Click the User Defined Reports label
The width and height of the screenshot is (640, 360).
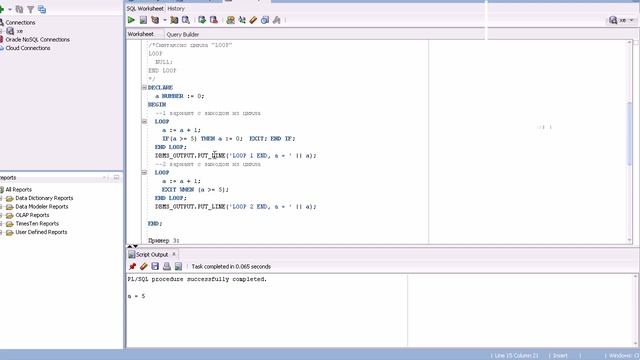tap(41, 232)
